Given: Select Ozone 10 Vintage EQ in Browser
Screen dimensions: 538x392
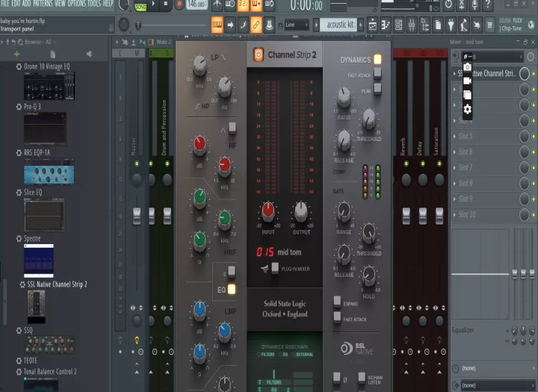Looking at the screenshot, I should pos(47,66).
